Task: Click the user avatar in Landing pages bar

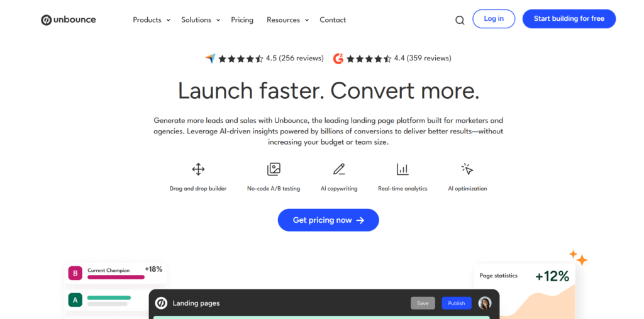Action: (485, 303)
